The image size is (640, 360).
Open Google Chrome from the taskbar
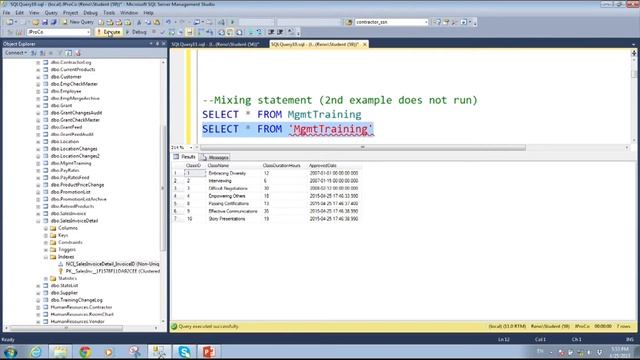(85, 351)
